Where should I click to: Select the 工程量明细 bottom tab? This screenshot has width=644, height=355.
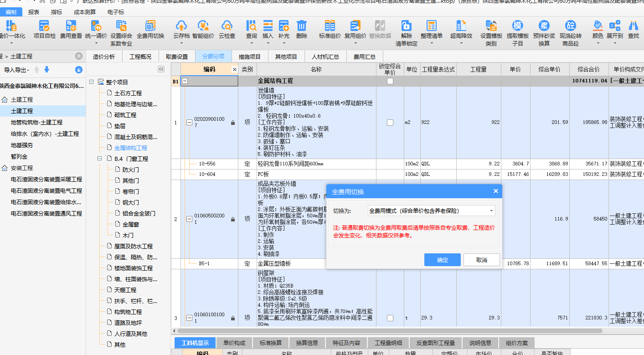coord(389,343)
